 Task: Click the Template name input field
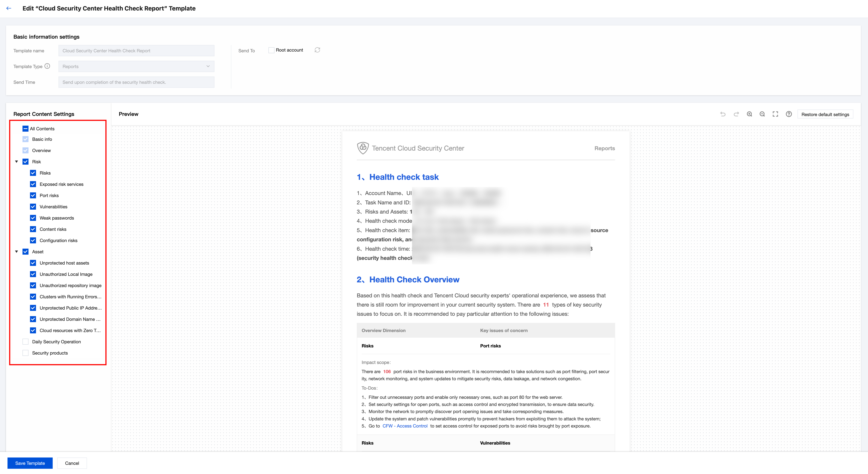[136, 51]
